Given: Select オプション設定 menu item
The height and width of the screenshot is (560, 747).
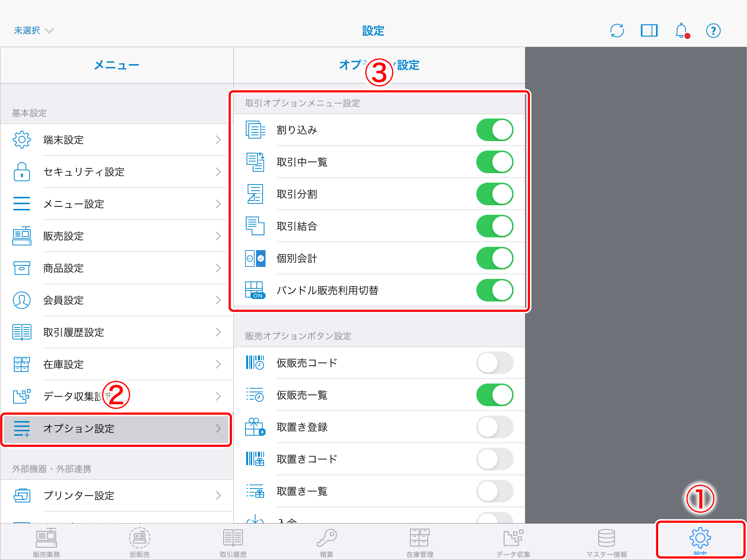Looking at the screenshot, I should pyautogui.click(x=116, y=429).
